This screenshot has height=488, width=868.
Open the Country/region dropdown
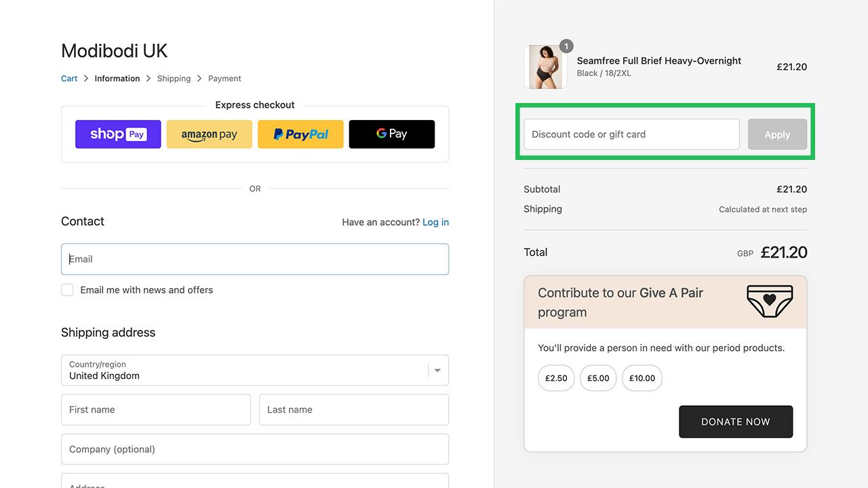255,370
